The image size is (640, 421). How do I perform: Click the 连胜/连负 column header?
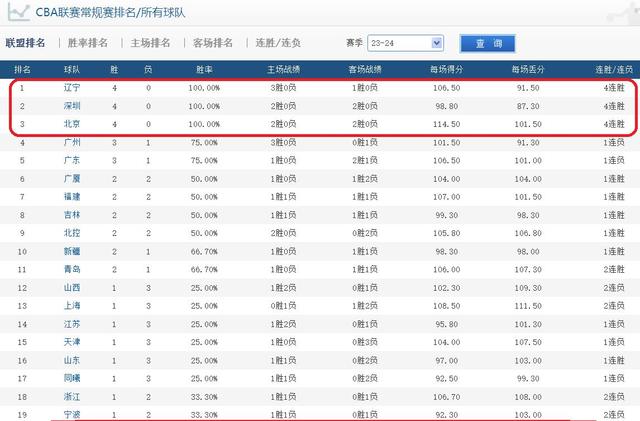pyautogui.click(x=614, y=69)
